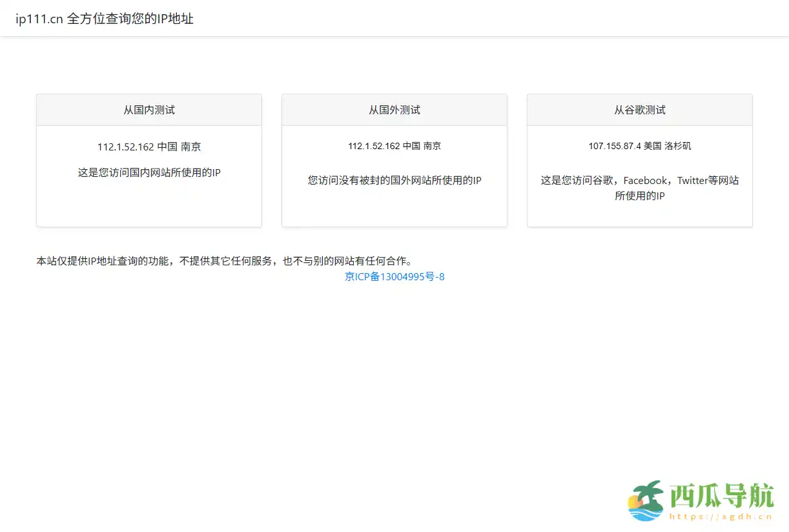The width and height of the screenshot is (789, 532).
Task: Select the 从谷歌测试 card header
Action: pos(639,110)
